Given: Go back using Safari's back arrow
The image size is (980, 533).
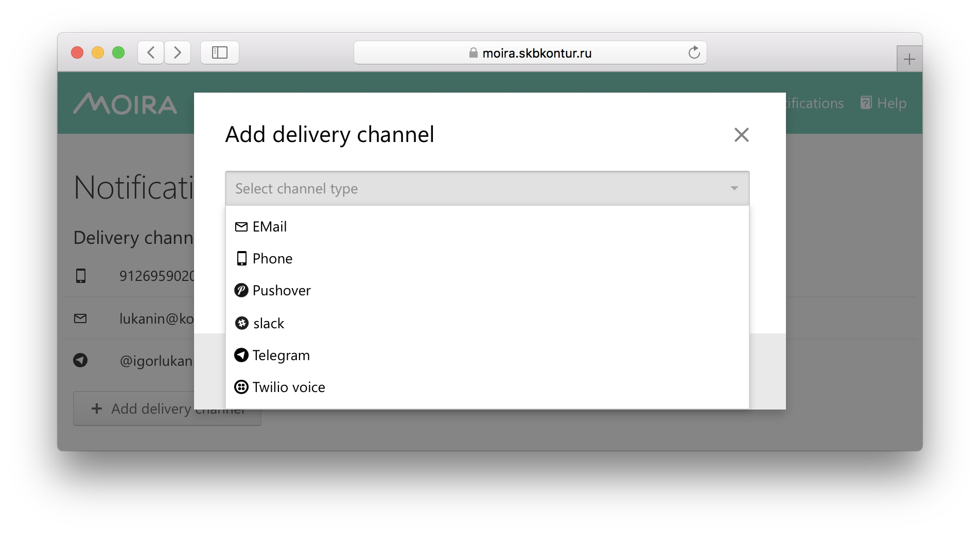Looking at the screenshot, I should coord(151,52).
